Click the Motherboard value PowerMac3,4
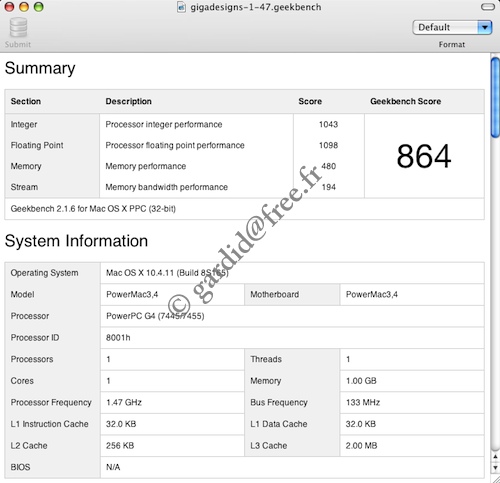This screenshot has height=483, width=500. pos(372,294)
